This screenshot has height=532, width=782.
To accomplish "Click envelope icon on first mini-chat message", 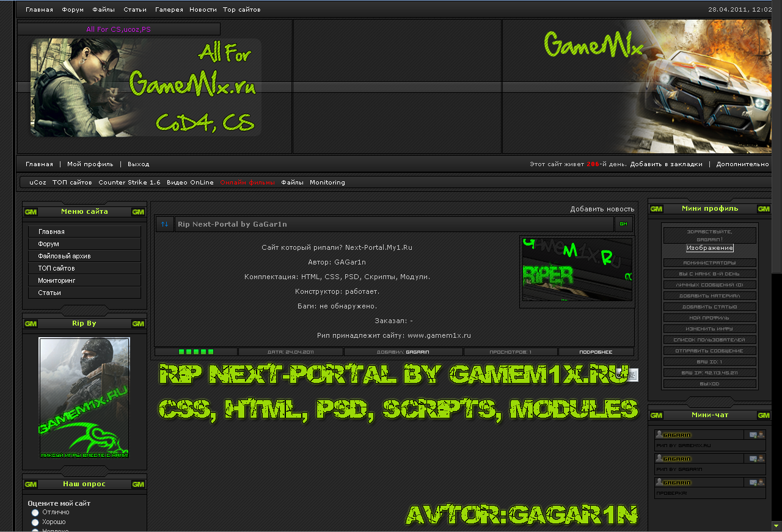I will tap(753, 435).
